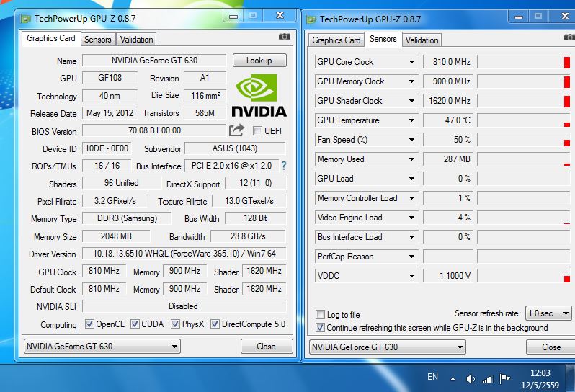The width and height of the screenshot is (575, 392).
Task: Click Close button in Sensors window
Action: tap(551, 347)
